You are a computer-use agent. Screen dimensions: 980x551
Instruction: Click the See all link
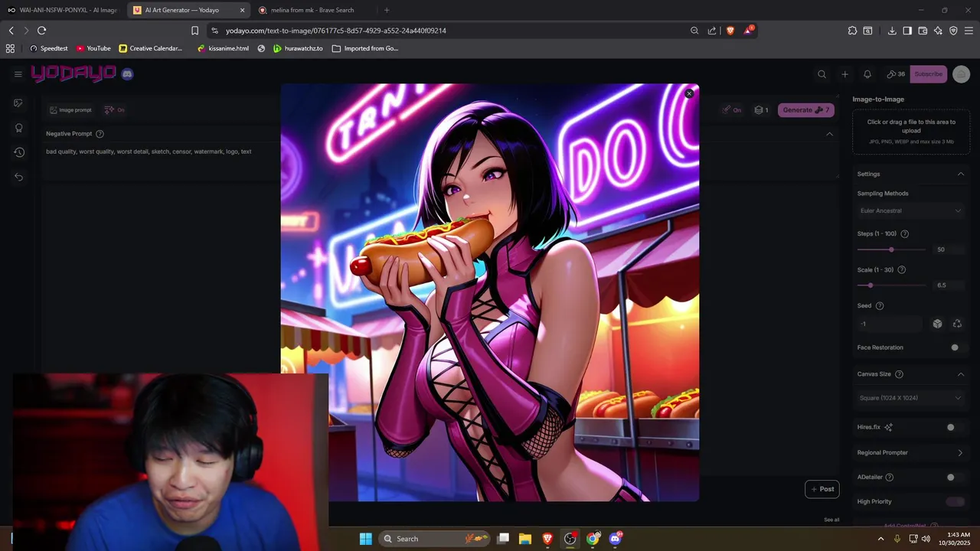pos(831,520)
